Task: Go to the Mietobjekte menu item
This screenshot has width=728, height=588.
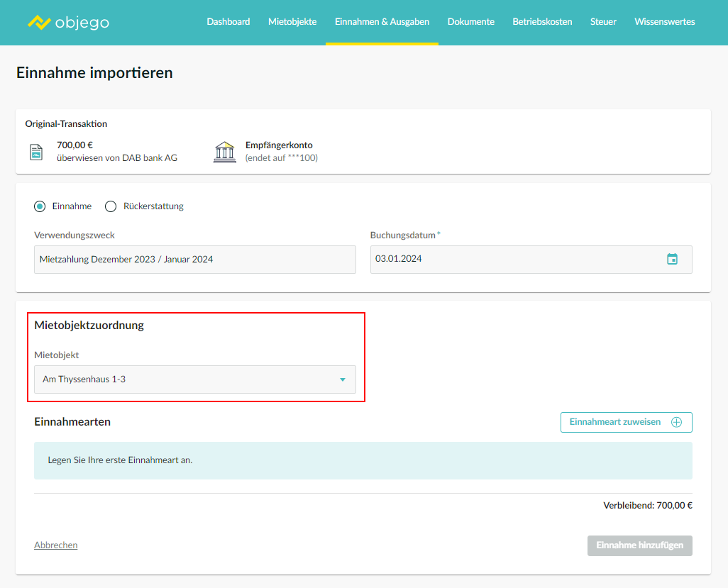Action: pyautogui.click(x=292, y=22)
